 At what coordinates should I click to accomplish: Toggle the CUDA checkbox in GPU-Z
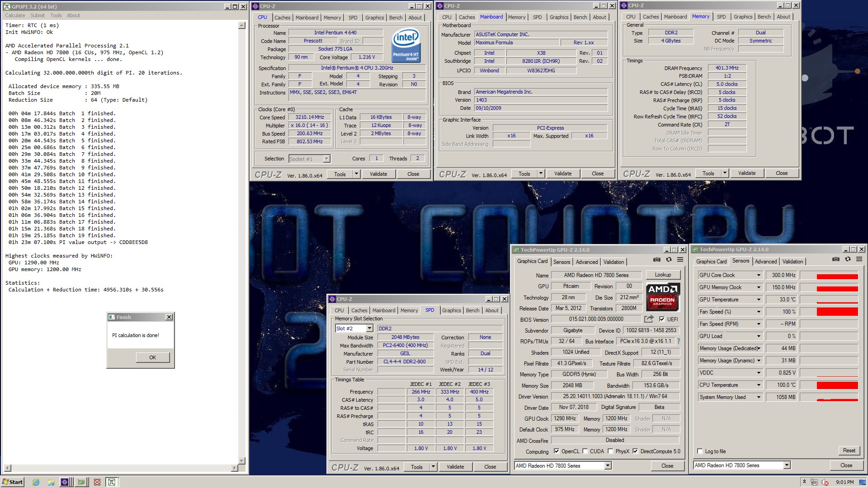(x=585, y=451)
